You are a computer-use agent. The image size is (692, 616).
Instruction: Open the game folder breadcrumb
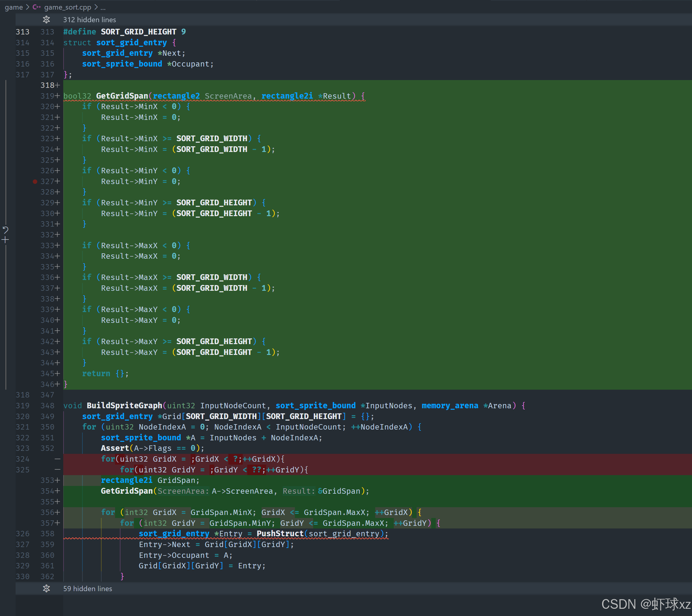[x=13, y=7]
